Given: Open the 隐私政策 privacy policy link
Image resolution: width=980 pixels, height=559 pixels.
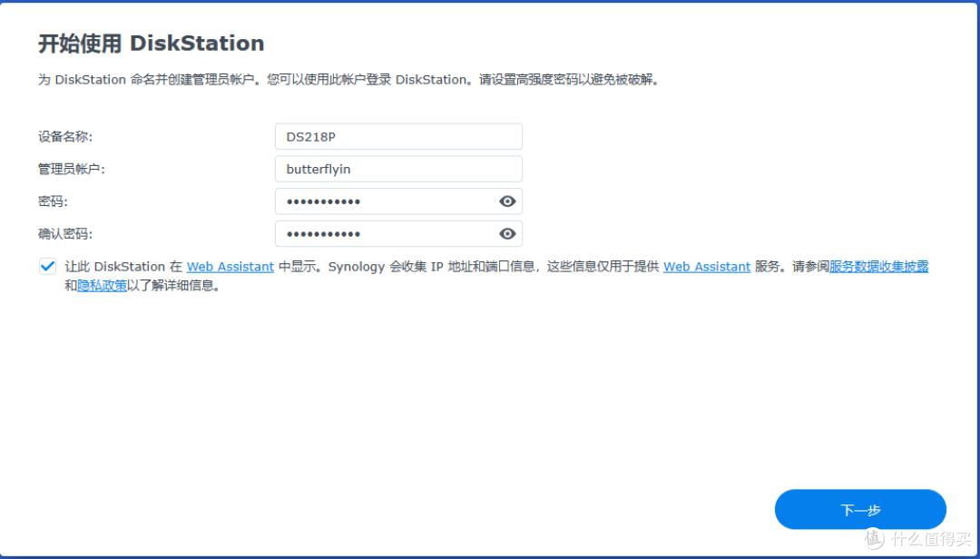Looking at the screenshot, I should (x=101, y=282).
